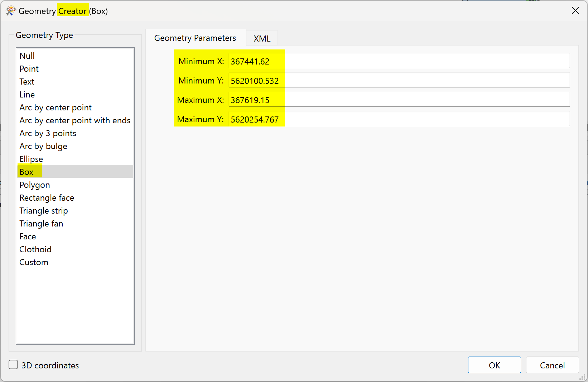Focus the Minimum Y value field
The image size is (588, 382).
tap(398, 81)
